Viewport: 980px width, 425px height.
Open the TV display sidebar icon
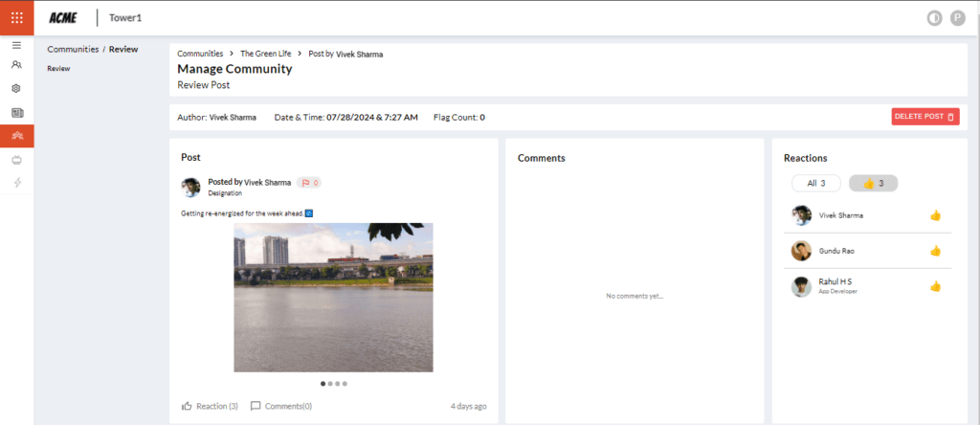(x=16, y=160)
